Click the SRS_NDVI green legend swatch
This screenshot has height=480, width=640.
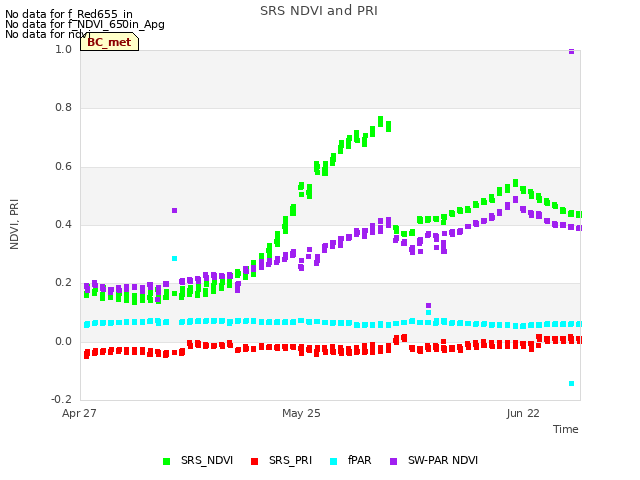coord(166,462)
